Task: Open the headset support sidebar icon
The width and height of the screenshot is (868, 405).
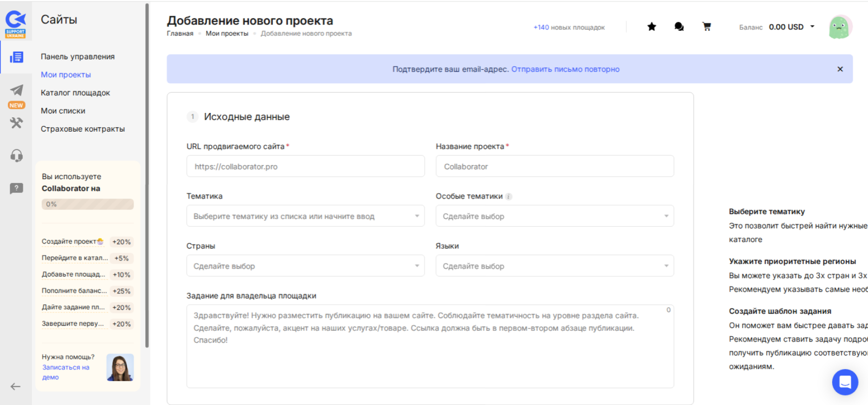Action: pos(16,156)
